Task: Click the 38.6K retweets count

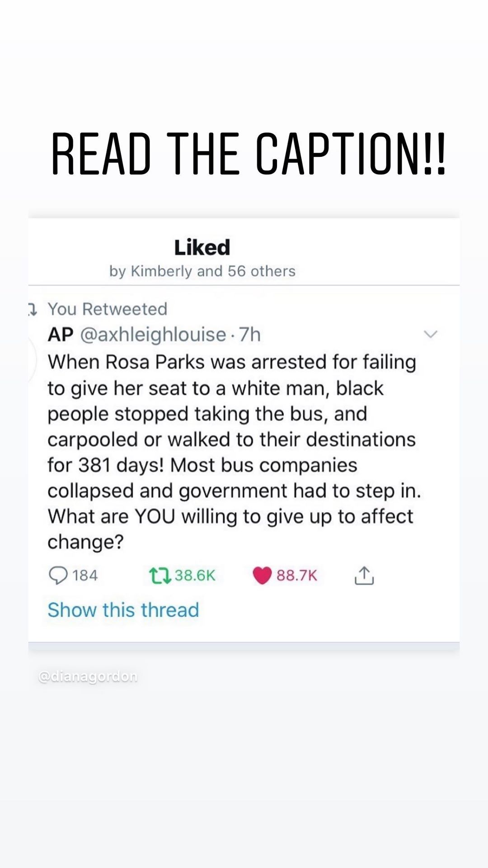Action: (x=195, y=576)
